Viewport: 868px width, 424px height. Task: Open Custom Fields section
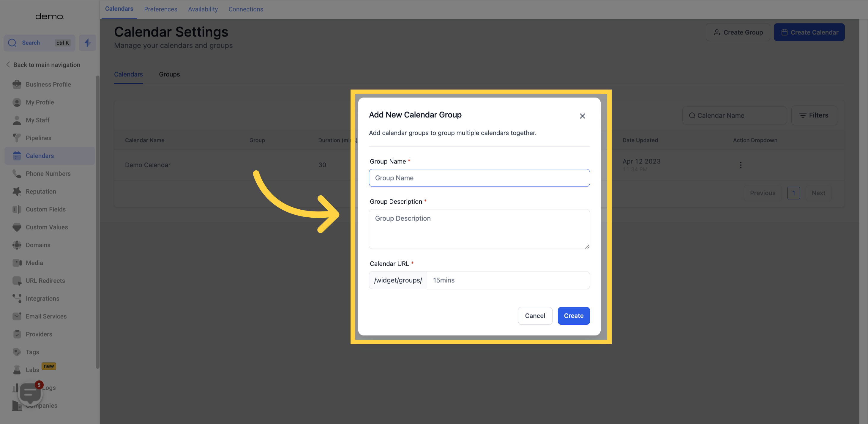[45, 209]
